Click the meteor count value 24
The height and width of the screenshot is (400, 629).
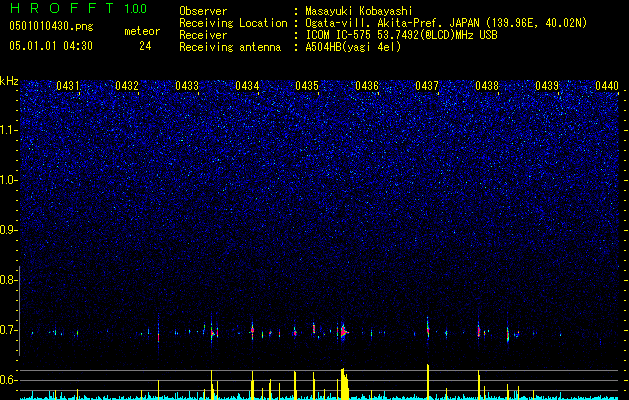(145, 46)
